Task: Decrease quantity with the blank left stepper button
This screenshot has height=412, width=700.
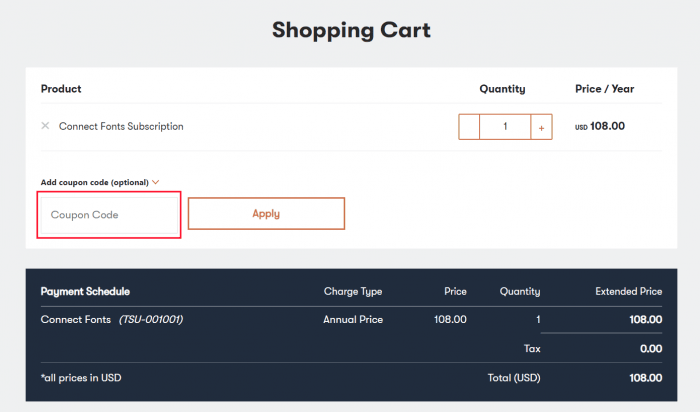Action: [469, 127]
